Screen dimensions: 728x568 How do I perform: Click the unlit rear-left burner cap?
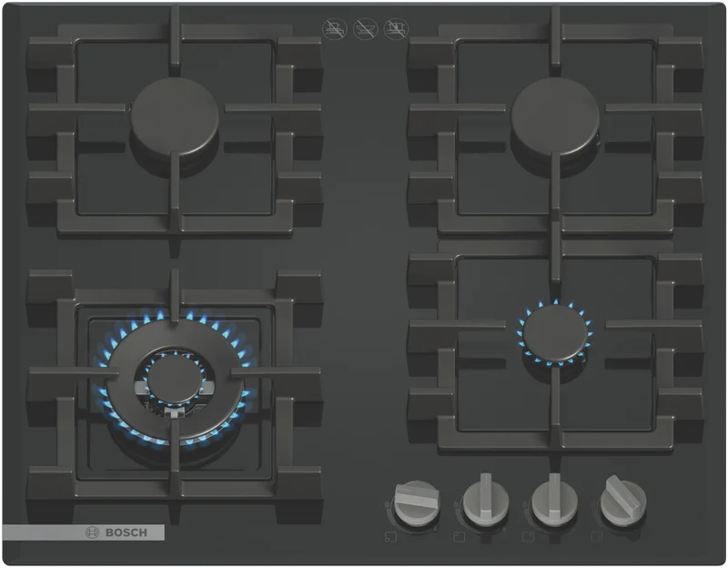(174, 117)
